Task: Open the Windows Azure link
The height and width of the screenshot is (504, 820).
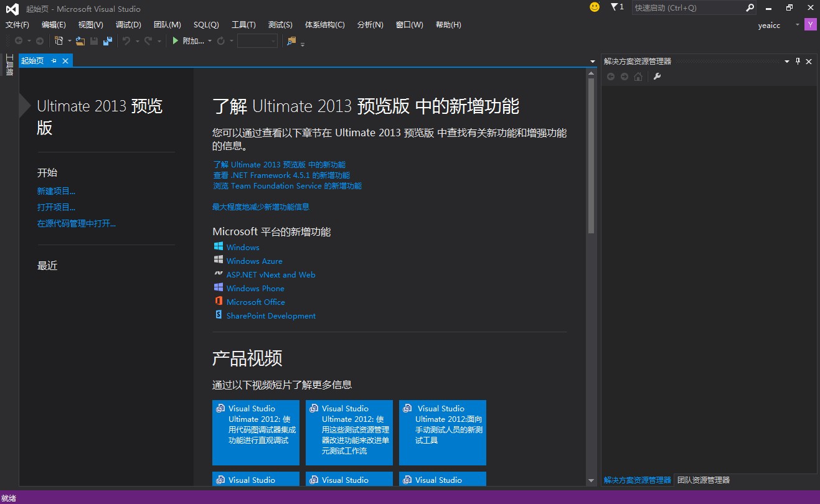Action: click(254, 261)
